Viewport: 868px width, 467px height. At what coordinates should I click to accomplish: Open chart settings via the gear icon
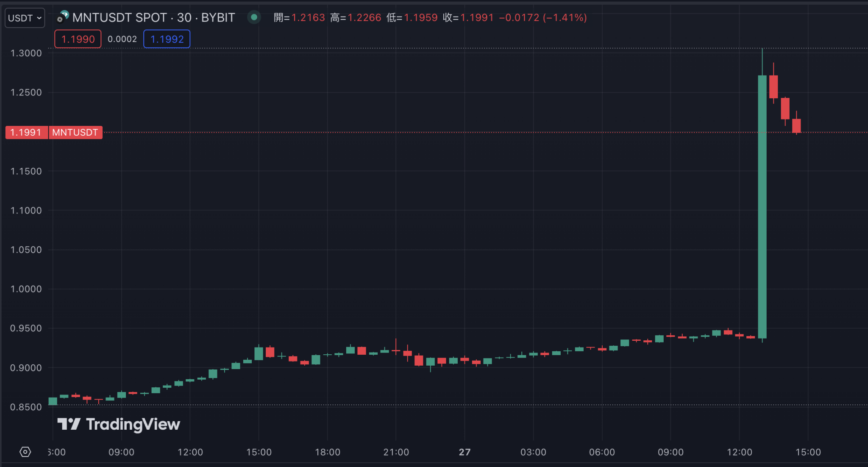pyautogui.click(x=25, y=452)
